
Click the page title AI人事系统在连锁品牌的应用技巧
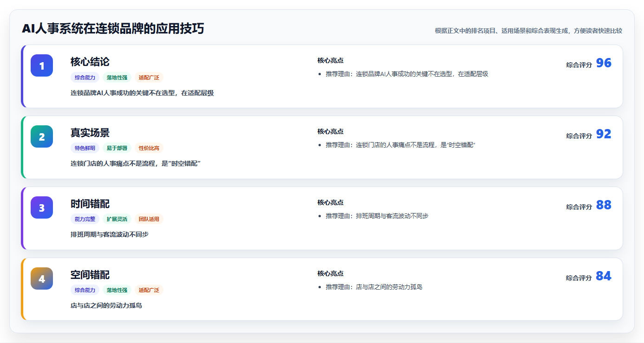[113, 29]
